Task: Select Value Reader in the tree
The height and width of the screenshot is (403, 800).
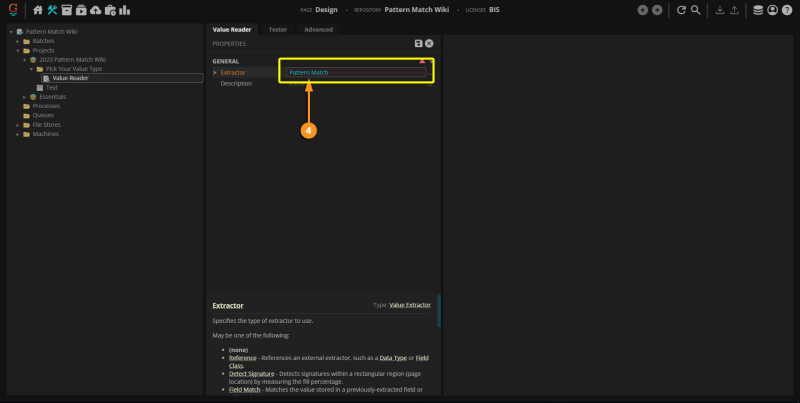Action: [x=70, y=78]
